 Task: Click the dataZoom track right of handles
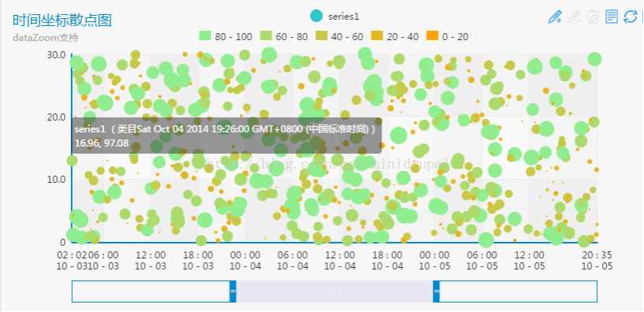(519, 292)
